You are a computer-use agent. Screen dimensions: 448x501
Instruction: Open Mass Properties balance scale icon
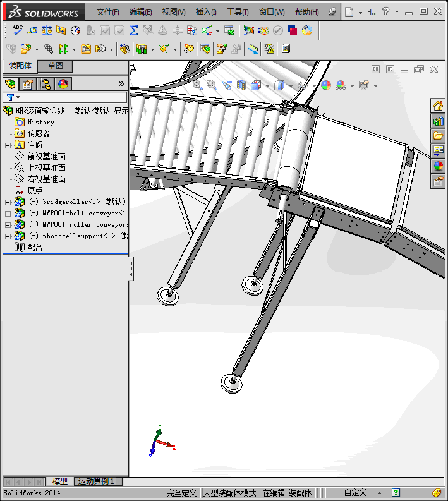[47, 30]
